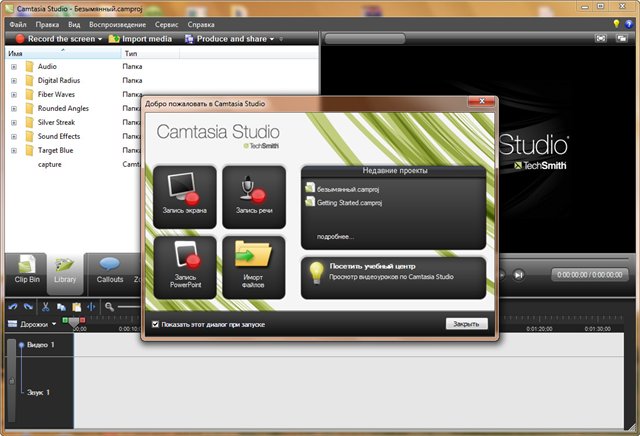Click the magnifier zoom icon on timeline
The height and width of the screenshot is (436, 640).
109,307
